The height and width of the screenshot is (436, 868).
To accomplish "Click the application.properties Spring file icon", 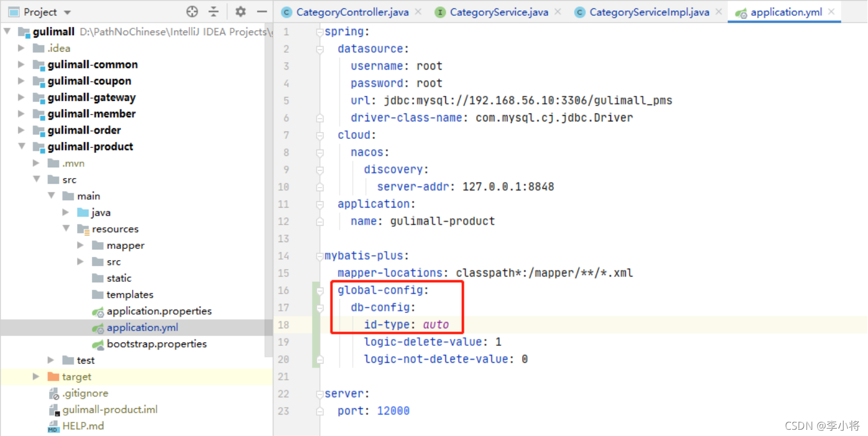I will coord(98,311).
